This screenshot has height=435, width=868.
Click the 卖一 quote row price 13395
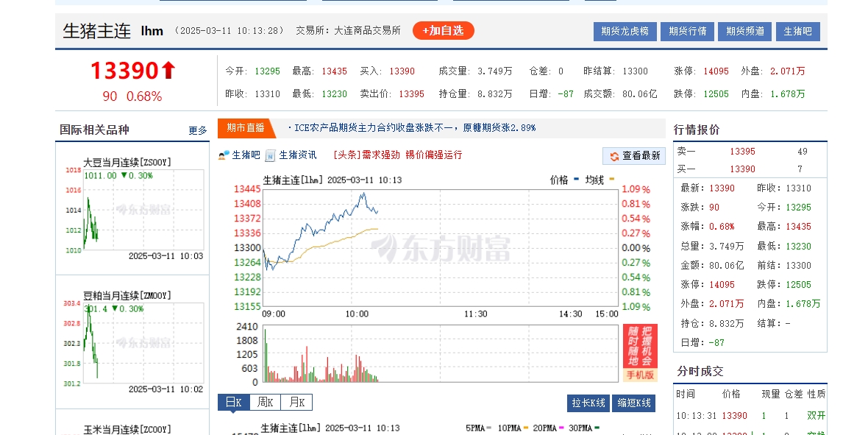[x=742, y=152]
